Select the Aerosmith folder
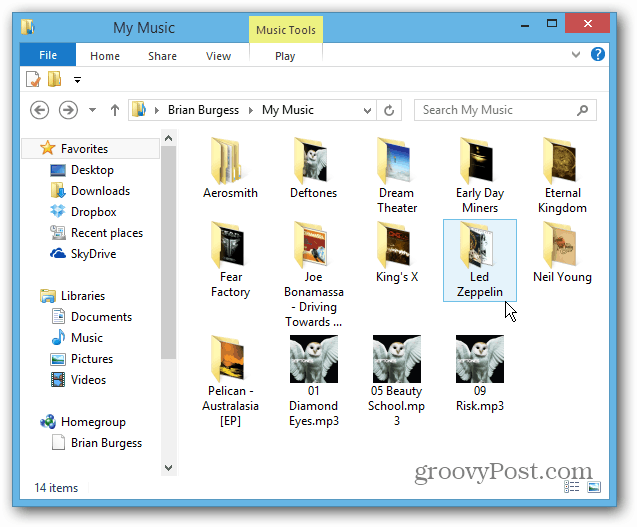Viewport: 637px width, 527px height. (230, 168)
